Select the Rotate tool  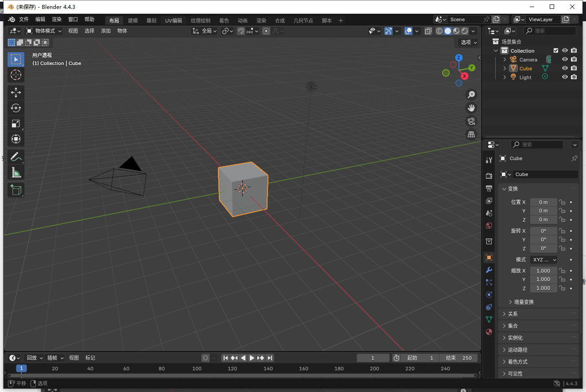coord(16,108)
